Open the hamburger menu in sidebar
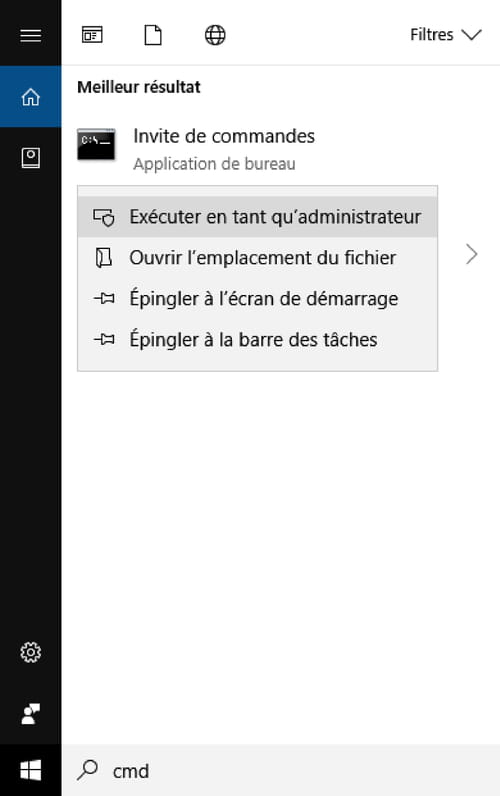 tap(30, 35)
